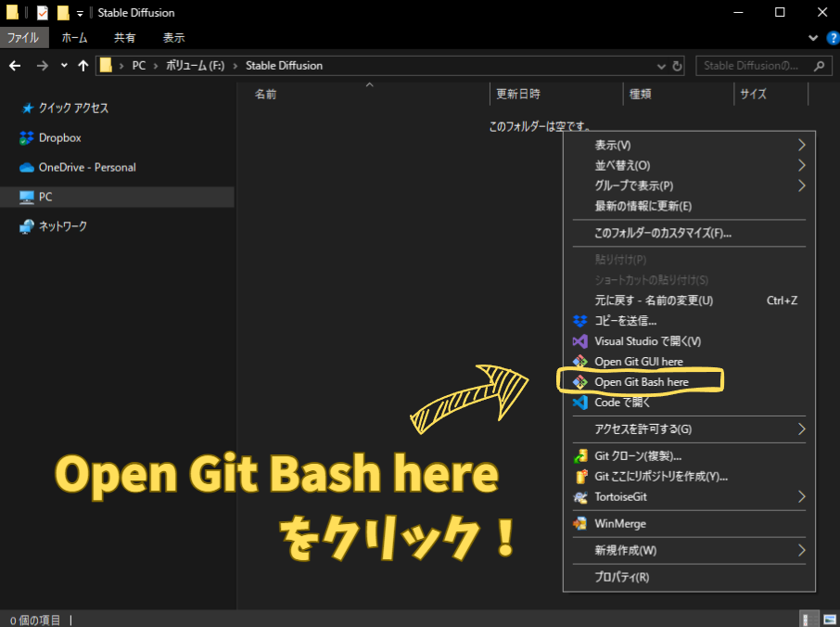This screenshot has height=627, width=840.
Task: Open Dropbox in the navigation pane
Action: tap(59, 137)
